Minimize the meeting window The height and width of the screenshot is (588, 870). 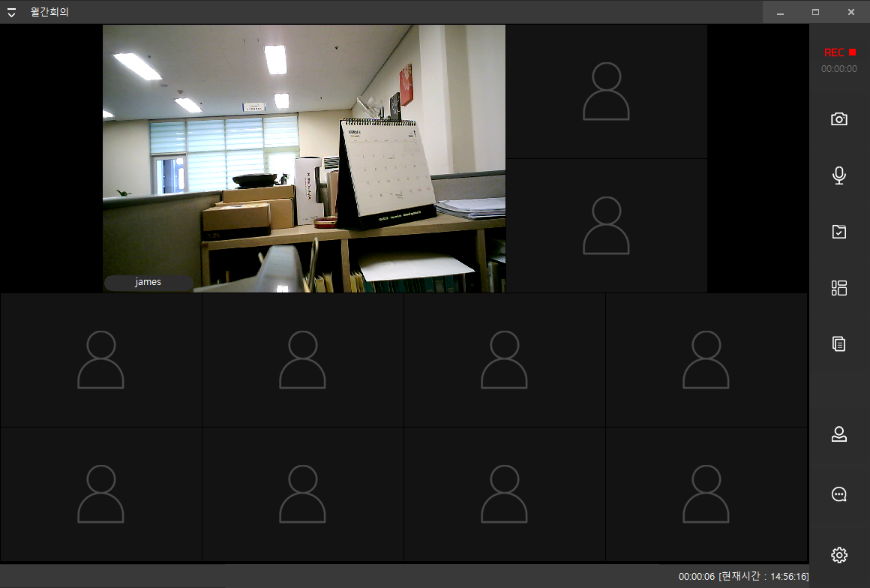(x=780, y=12)
